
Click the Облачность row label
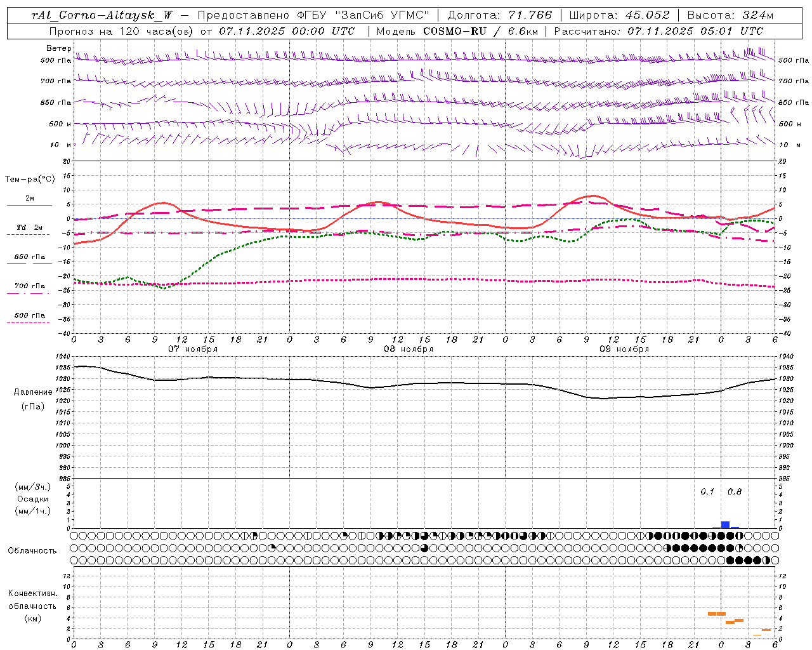tap(32, 551)
